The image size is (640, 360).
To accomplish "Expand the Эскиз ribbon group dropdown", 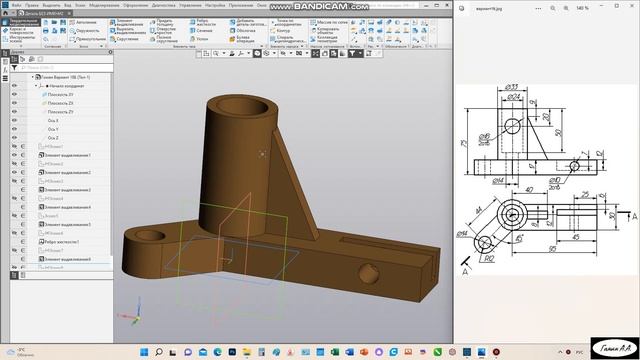I will 101,47.
